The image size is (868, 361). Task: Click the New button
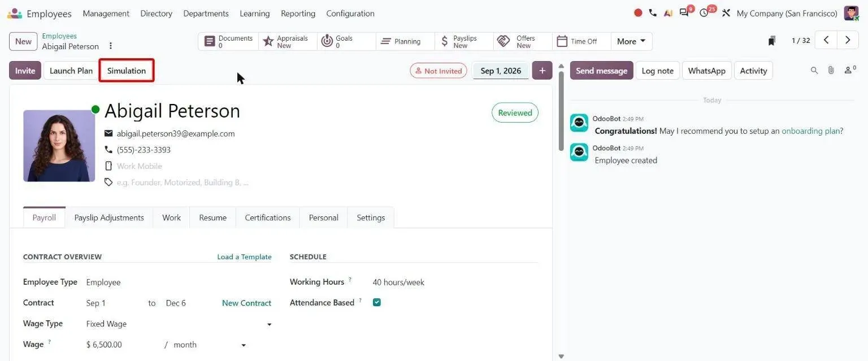tap(23, 41)
